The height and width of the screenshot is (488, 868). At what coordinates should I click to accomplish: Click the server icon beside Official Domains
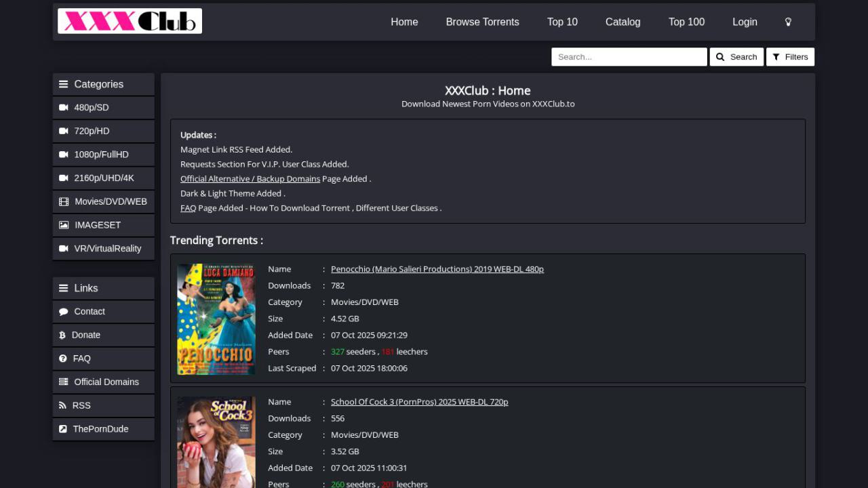(64, 382)
